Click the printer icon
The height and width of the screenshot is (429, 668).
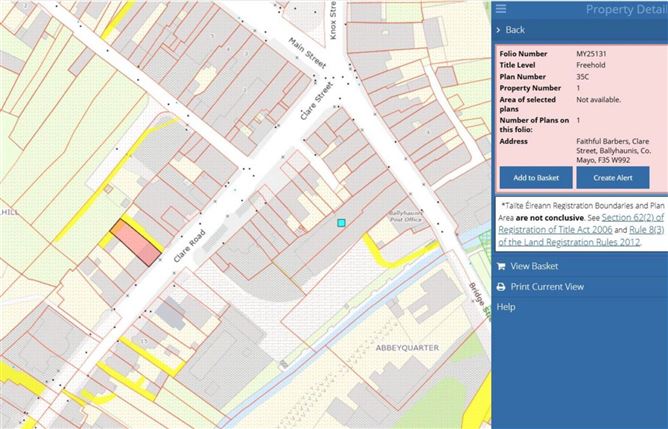[501, 287]
